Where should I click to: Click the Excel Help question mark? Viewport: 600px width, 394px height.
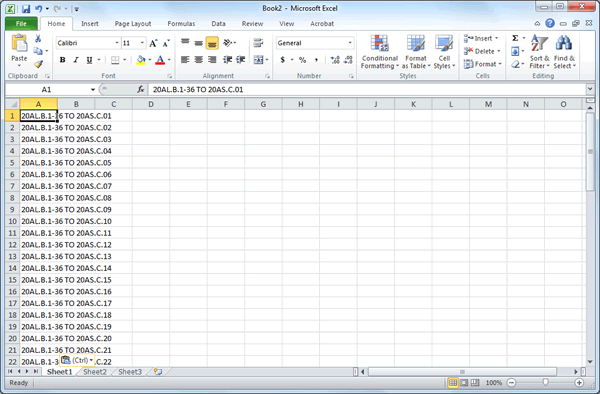(550, 23)
